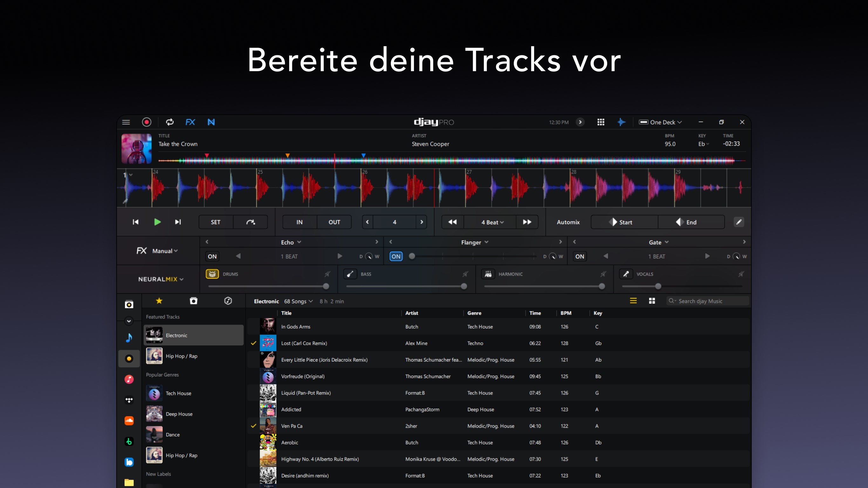
Task: Adjust the Vocals volume slider
Action: click(x=682, y=287)
